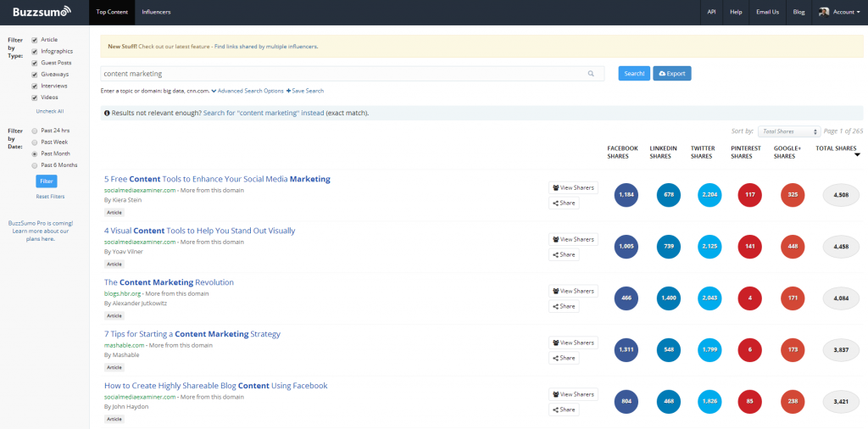The width and height of the screenshot is (868, 429).
Task: Uncheck the Guest Posts filter
Action: (x=35, y=63)
